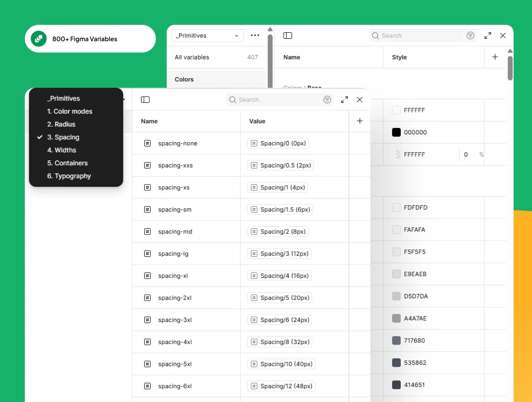This screenshot has height=402, width=532.
Task: Click number type icon of spacing-xl
Action: coord(147,276)
